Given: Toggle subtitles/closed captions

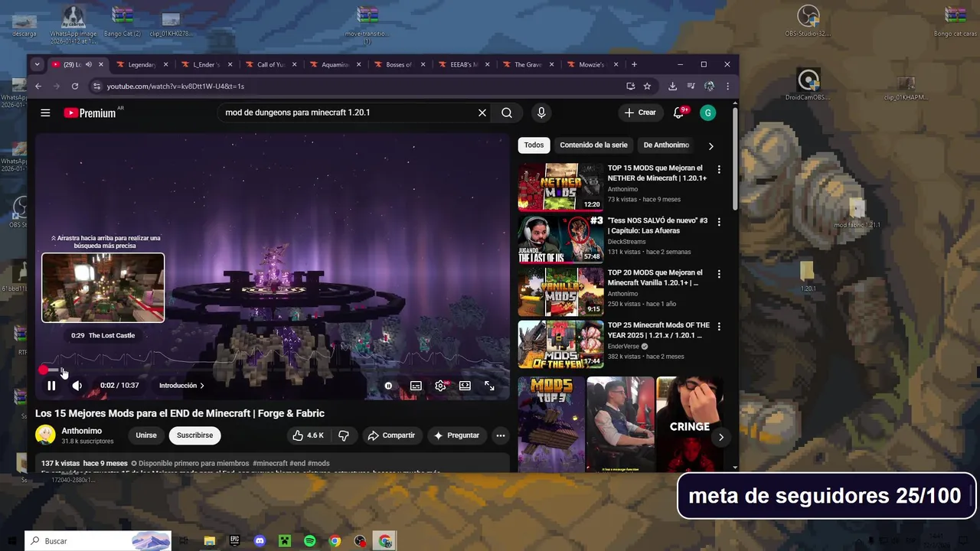Looking at the screenshot, I should pos(416,386).
